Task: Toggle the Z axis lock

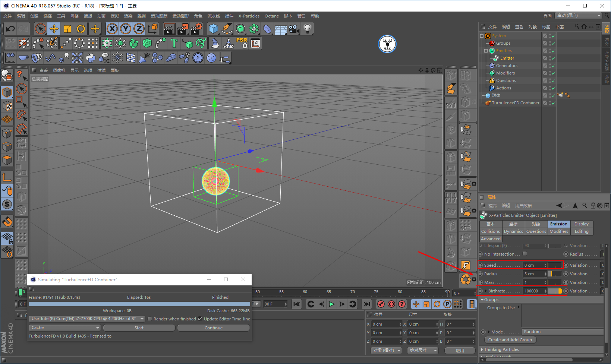Action: pyautogui.click(x=139, y=29)
